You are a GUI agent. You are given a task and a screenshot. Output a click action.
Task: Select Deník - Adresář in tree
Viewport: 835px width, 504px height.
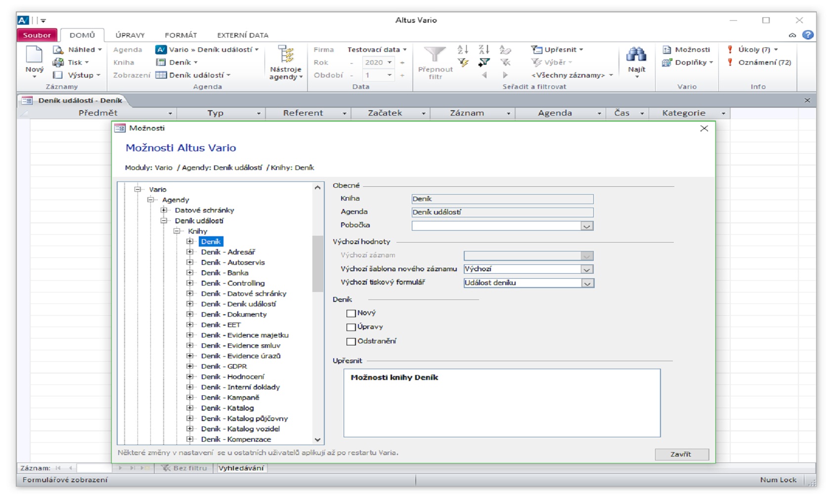(x=228, y=252)
